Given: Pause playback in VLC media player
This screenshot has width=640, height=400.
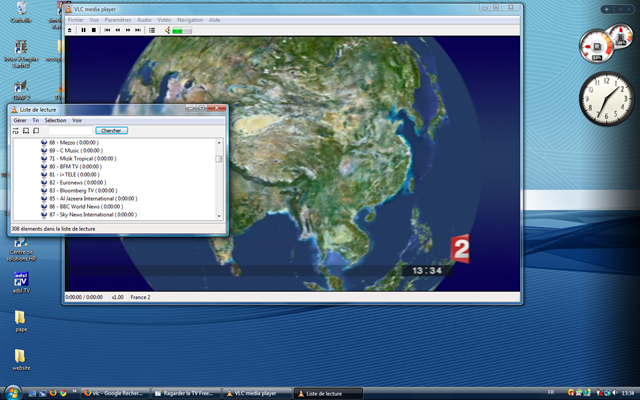Looking at the screenshot, I should tap(83, 30).
